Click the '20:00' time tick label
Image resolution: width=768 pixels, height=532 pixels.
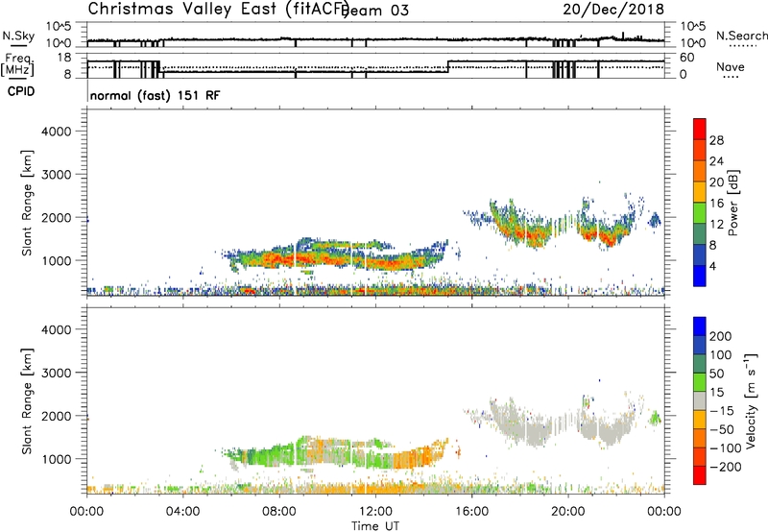(x=568, y=512)
